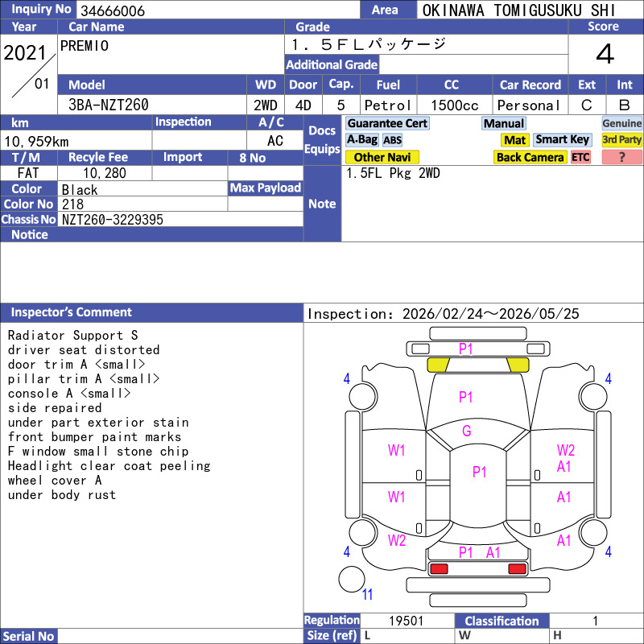The width and height of the screenshot is (644, 644).
Task: Click the left red tail light
Action: 439,569
